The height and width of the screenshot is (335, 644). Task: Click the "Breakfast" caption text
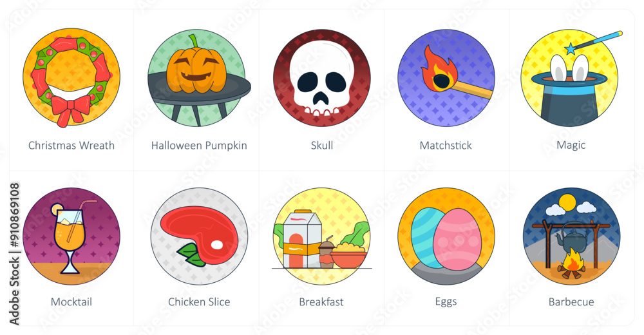[x=321, y=301]
